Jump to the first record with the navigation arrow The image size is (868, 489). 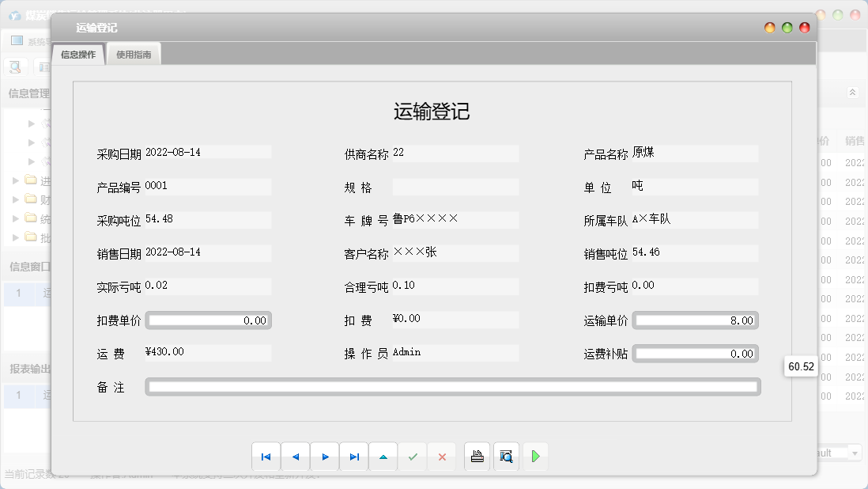tap(266, 457)
